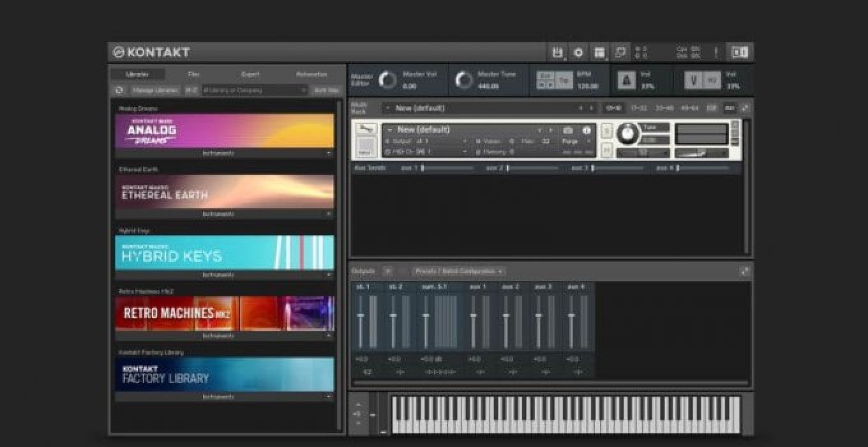Click the refresh toggle next to Manage Libraries
Screen dimensions: 868x447
coord(120,90)
